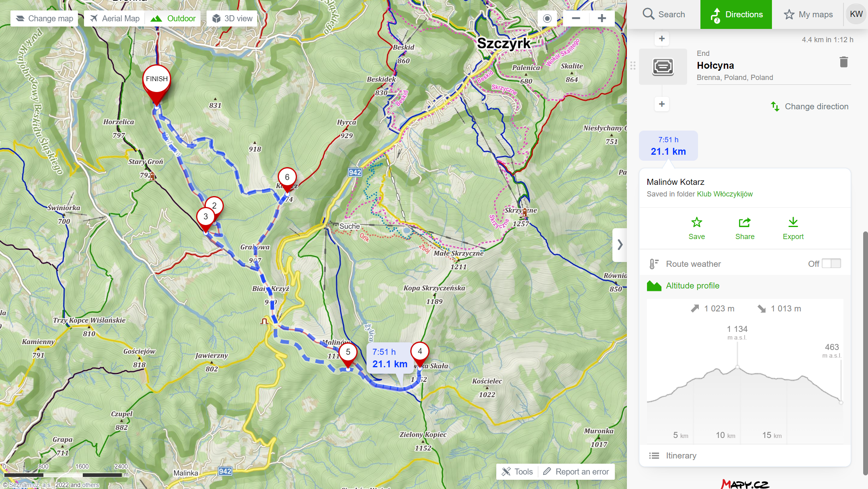Viewport: 868px width, 489px height.
Task: Click the road 942 shield near Hyrca
Action: pos(355,172)
